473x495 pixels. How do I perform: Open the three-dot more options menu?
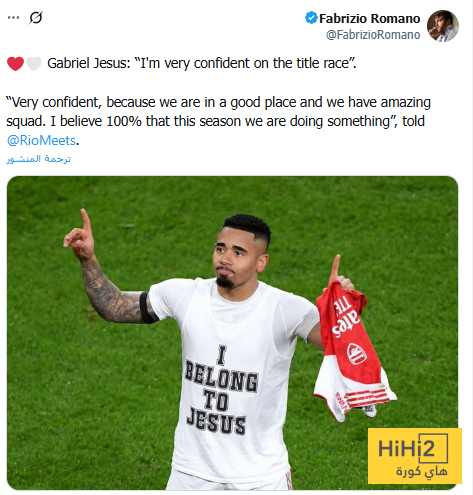tap(13, 18)
